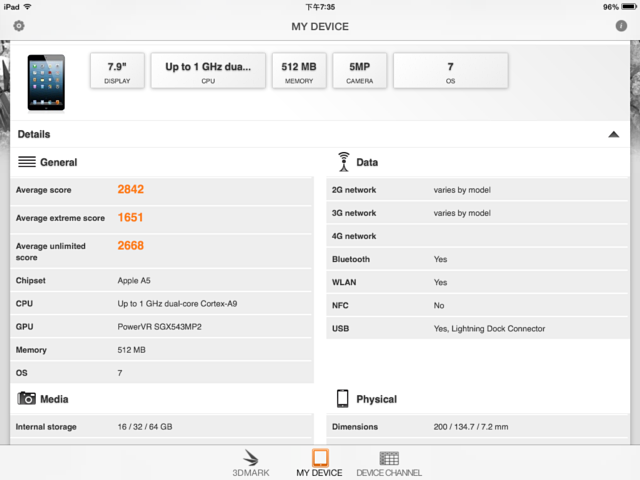Click 3G network varies by model value

[462, 213]
